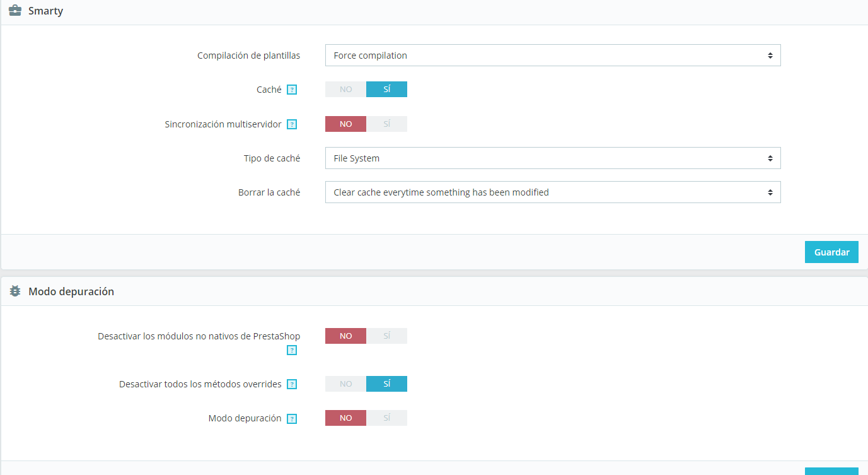
Task: Click the Sincronización multiservidor label
Action: coord(223,124)
